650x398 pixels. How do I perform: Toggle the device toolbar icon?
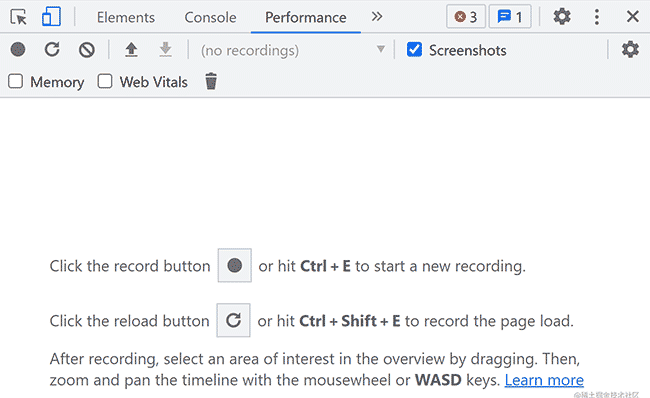(51, 17)
